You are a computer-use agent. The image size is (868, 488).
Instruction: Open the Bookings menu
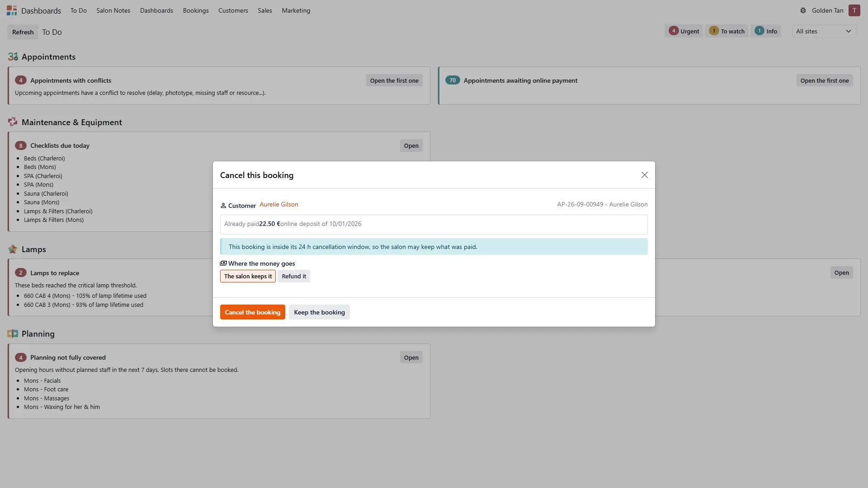196,10
